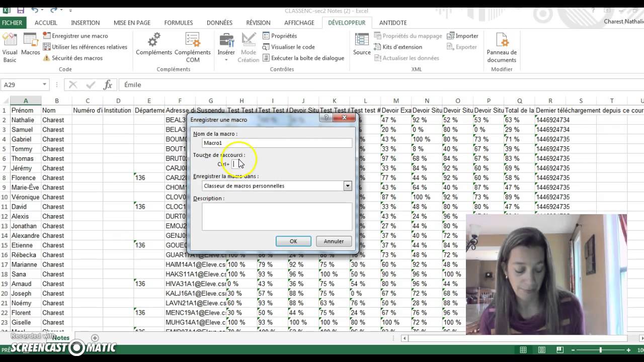Click the zoom in plus button
644x362 pixels.
point(628,350)
